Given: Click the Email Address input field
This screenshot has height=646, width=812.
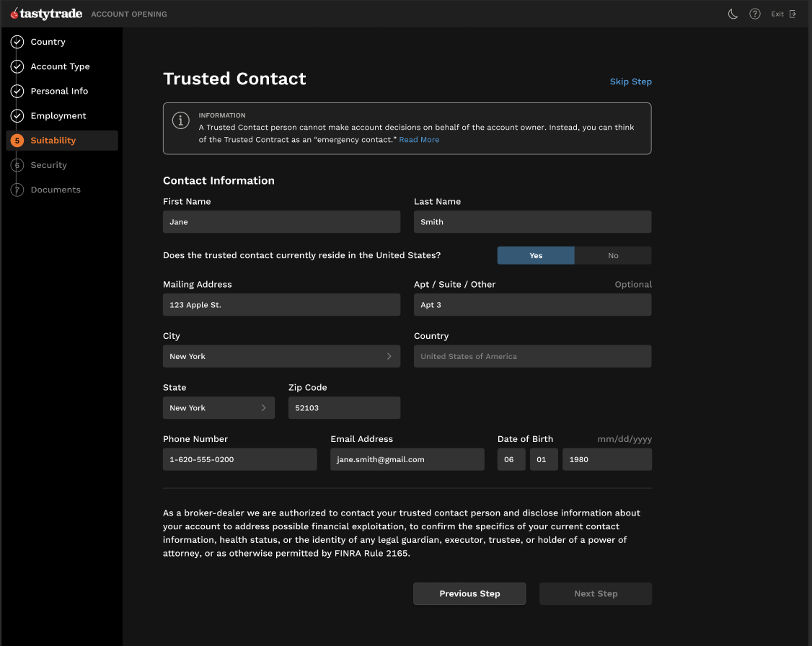Looking at the screenshot, I should (x=407, y=460).
